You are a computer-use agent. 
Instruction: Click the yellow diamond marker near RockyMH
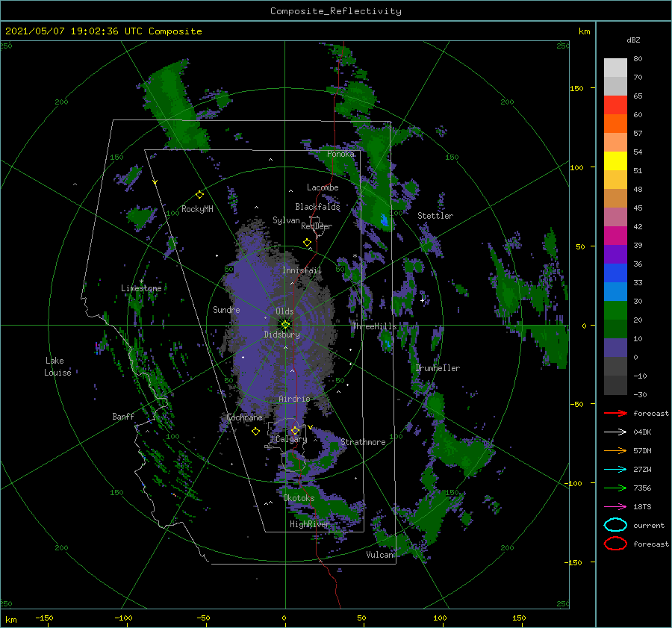pos(199,195)
